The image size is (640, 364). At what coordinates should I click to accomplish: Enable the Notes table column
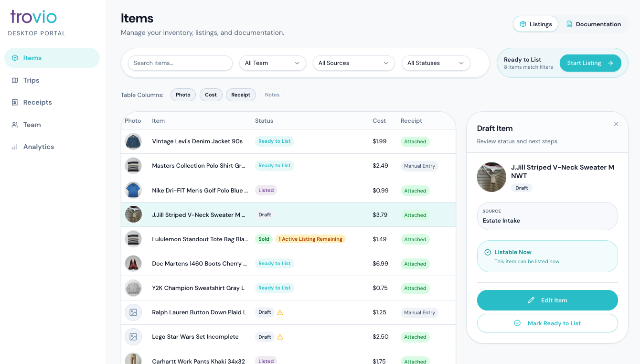point(272,95)
